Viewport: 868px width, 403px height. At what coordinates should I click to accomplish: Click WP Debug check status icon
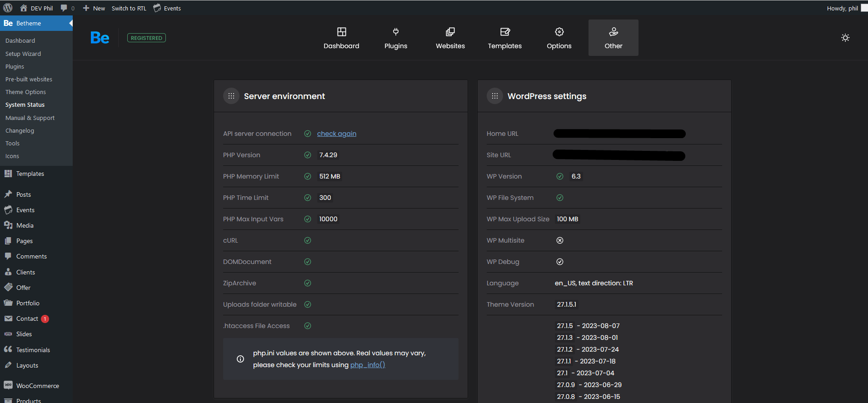560,262
